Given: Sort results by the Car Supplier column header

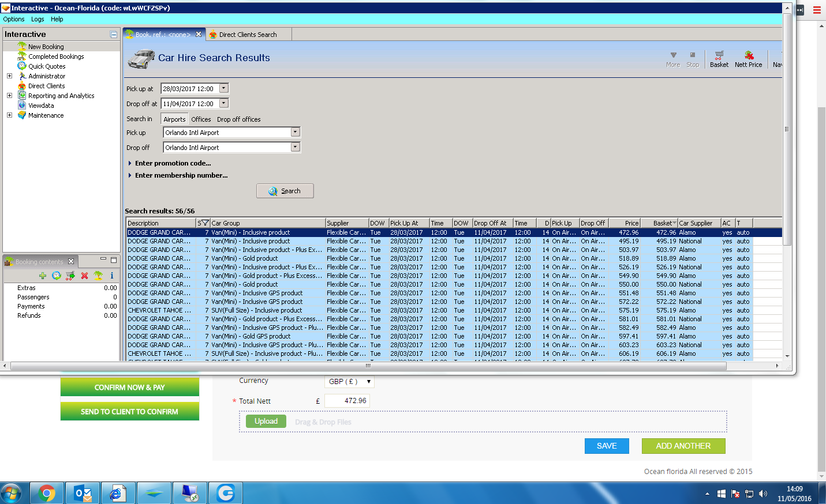Looking at the screenshot, I should pos(699,223).
